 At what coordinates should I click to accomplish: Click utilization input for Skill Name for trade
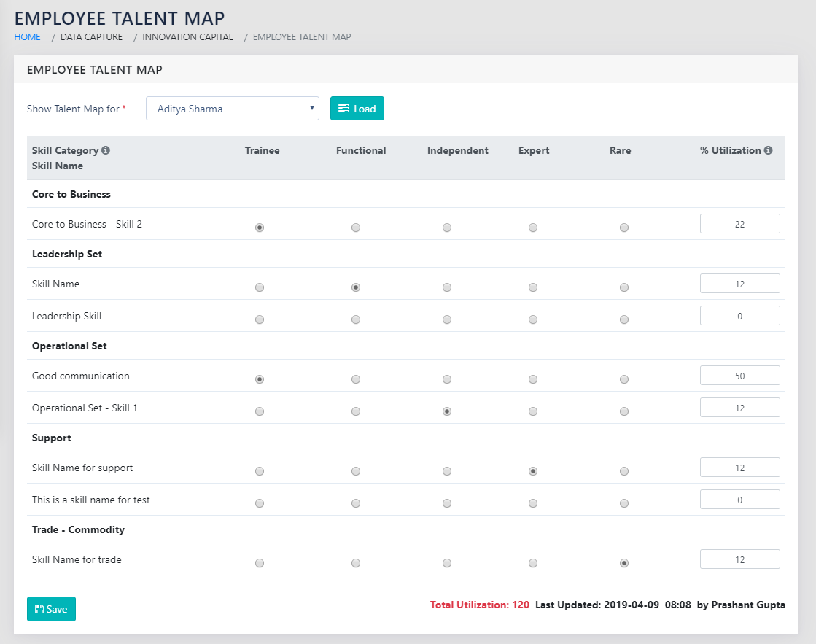tap(739, 559)
